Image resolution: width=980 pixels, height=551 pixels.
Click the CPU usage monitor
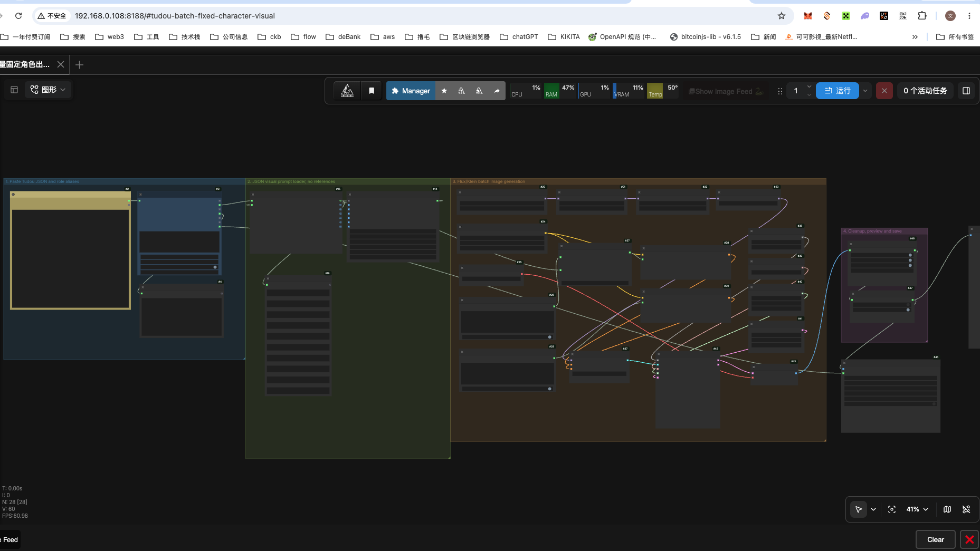tap(526, 91)
